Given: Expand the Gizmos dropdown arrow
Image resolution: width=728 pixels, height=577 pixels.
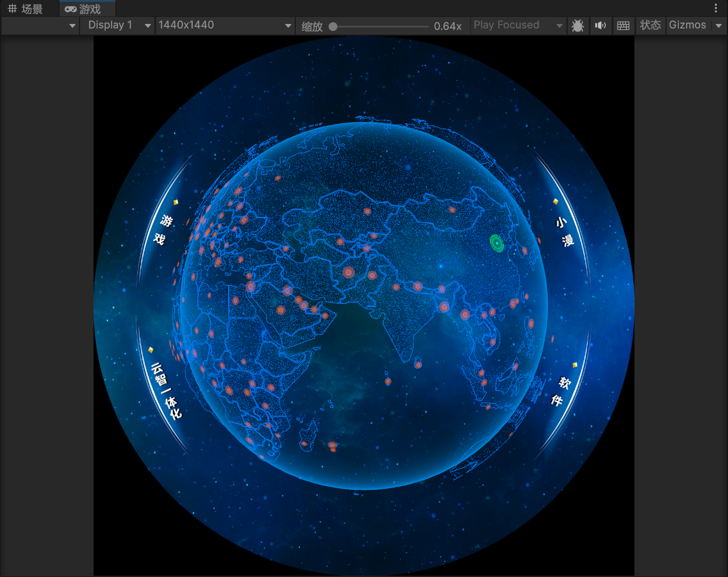Looking at the screenshot, I should click(719, 26).
